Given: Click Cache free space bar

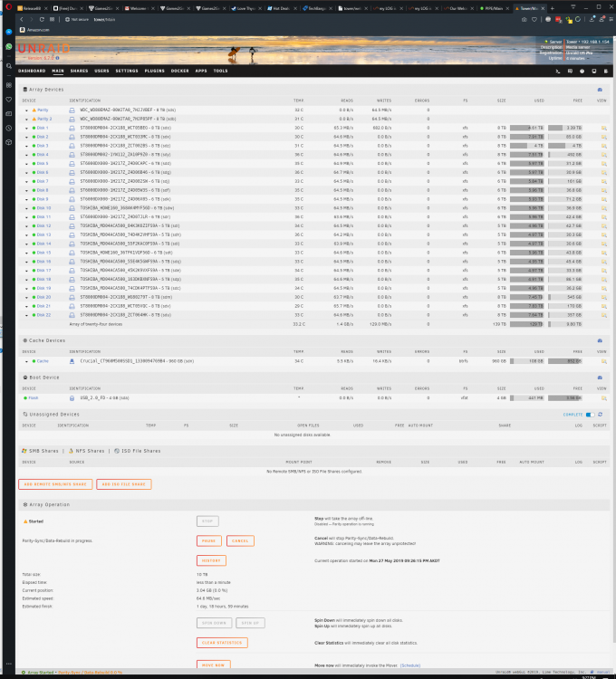Looking at the screenshot, I should tap(565, 361).
